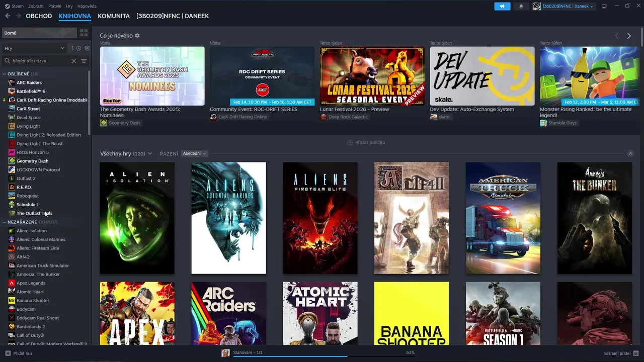Open the Hry menu in menu bar
Viewport: 644px width, 362px height.
[x=69, y=6]
